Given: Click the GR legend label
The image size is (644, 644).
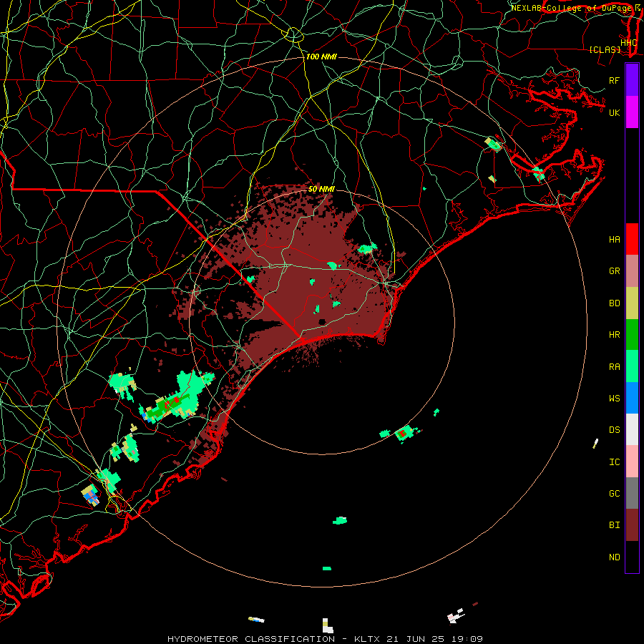Looking at the screenshot, I should point(615,271).
